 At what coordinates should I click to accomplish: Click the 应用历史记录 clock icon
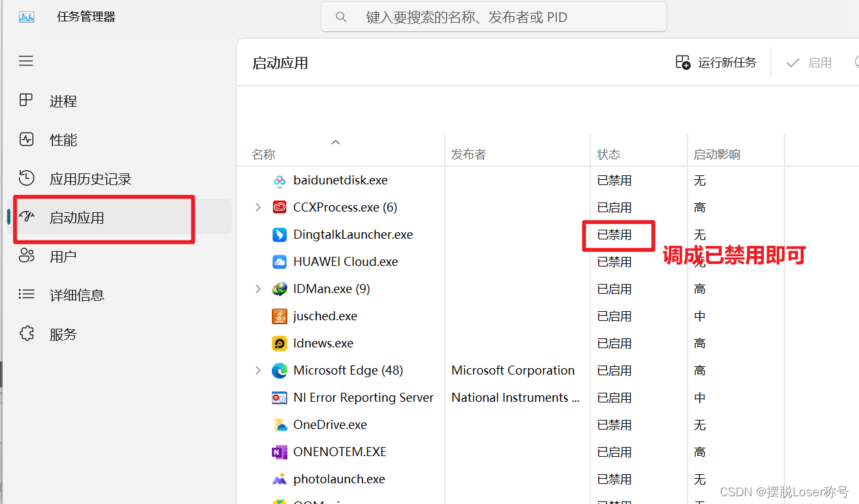point(26,178)
